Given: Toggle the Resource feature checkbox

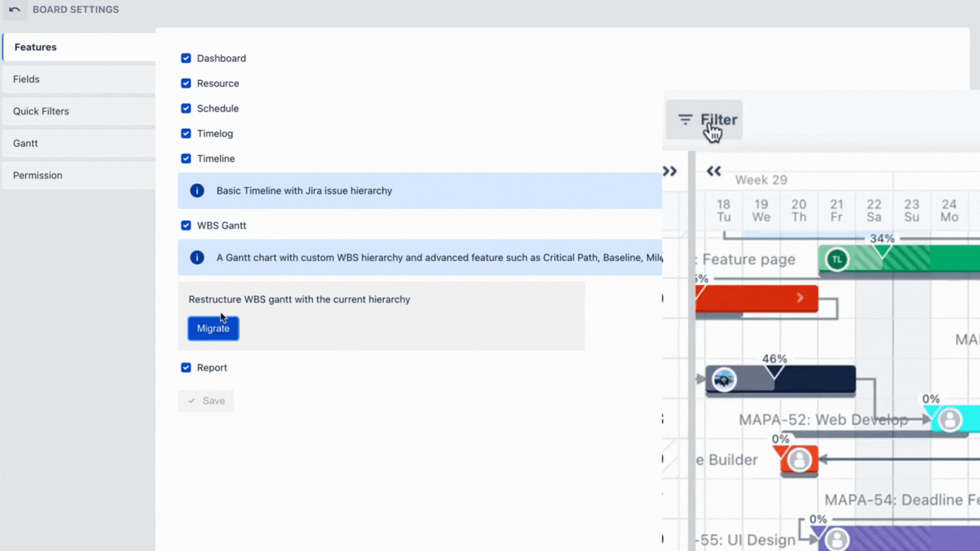Looking at the screenshot, I should (186, 83).
